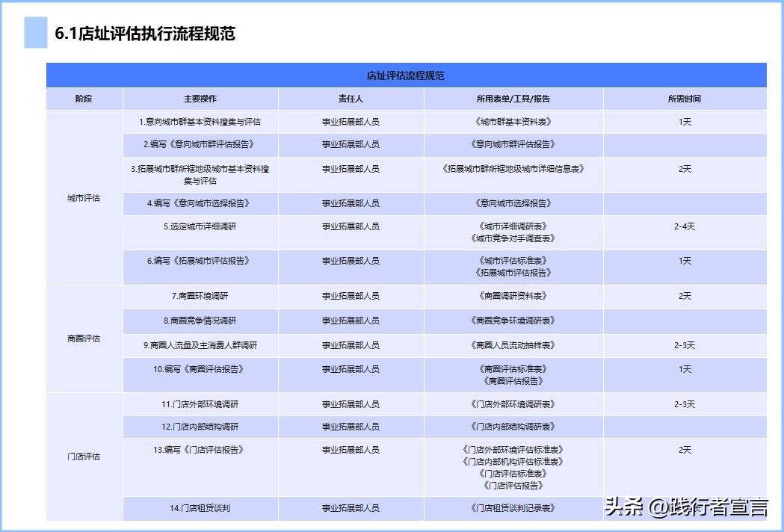The width and height of the screenshot is (784, 532).
Task: Select the row 7.商圈环境调研
Action: click(200, 296)
